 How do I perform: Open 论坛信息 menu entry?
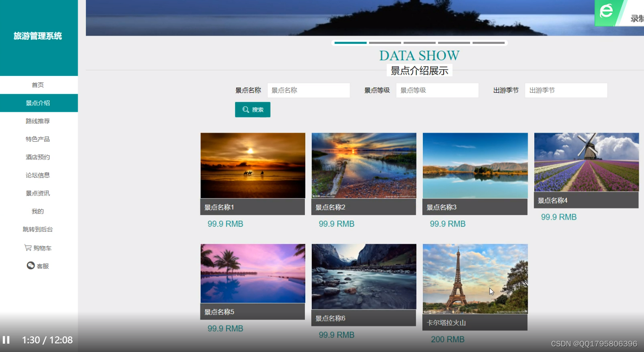coord(39,175)
